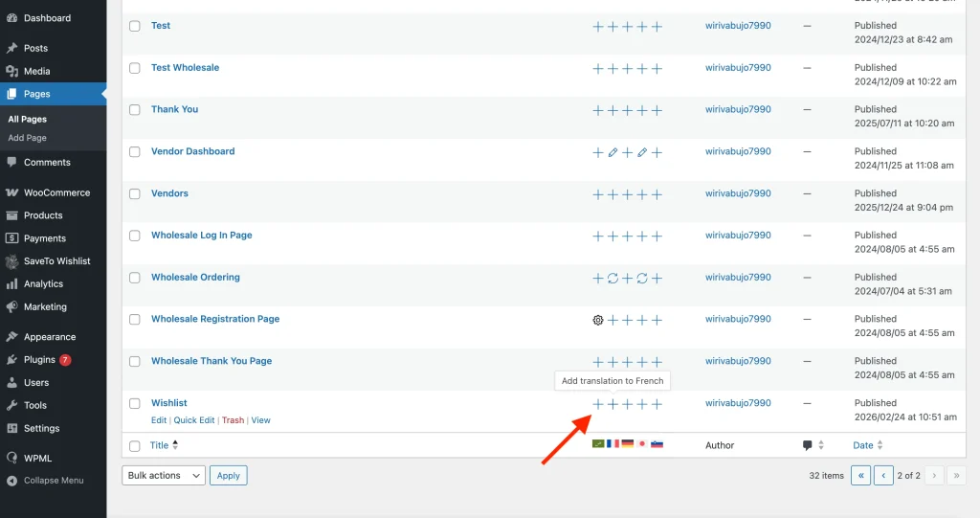Viewport: 980px width, 518px height.
Task: Go to the Users menu
Action: [x=36, y=382]
